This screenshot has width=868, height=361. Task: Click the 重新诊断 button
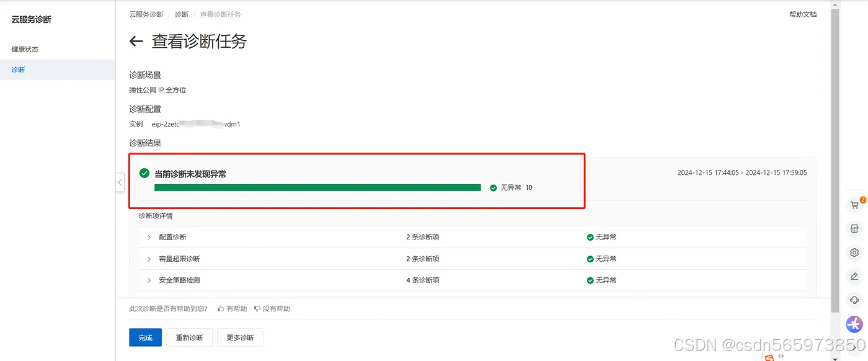(190, 337)
